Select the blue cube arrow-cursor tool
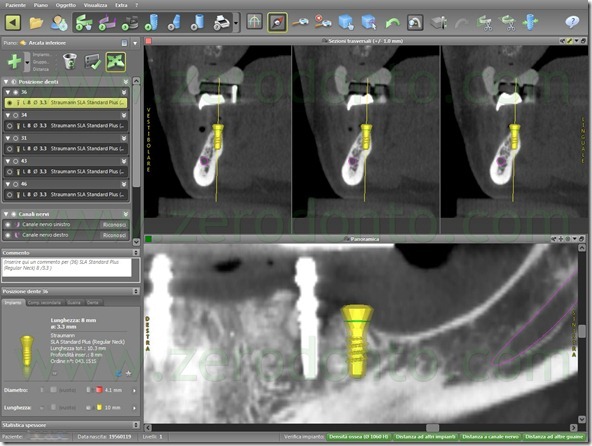Image resolution: width=592 pixels, height=446 pixels. click(369, 22)
